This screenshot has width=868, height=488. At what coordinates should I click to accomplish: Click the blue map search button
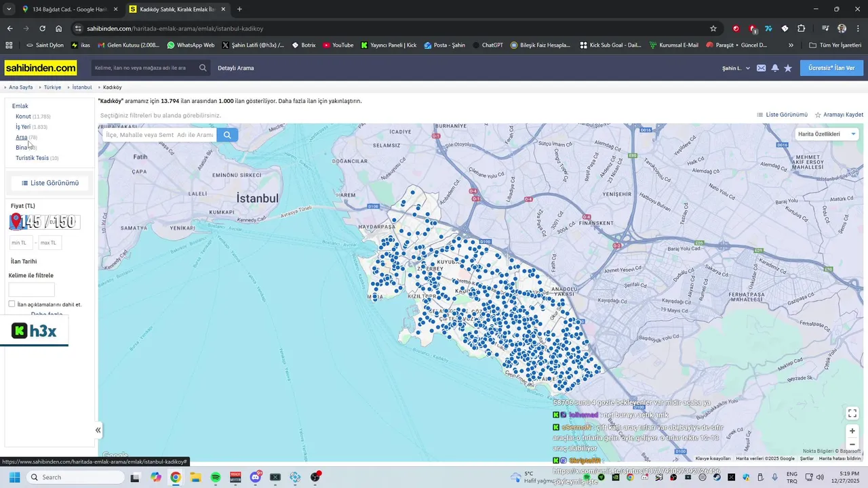227,135
